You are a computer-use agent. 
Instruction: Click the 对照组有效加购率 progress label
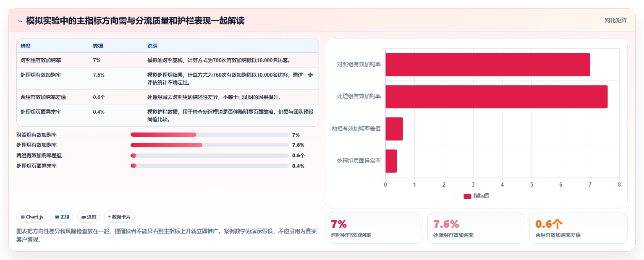click(37, 135)
